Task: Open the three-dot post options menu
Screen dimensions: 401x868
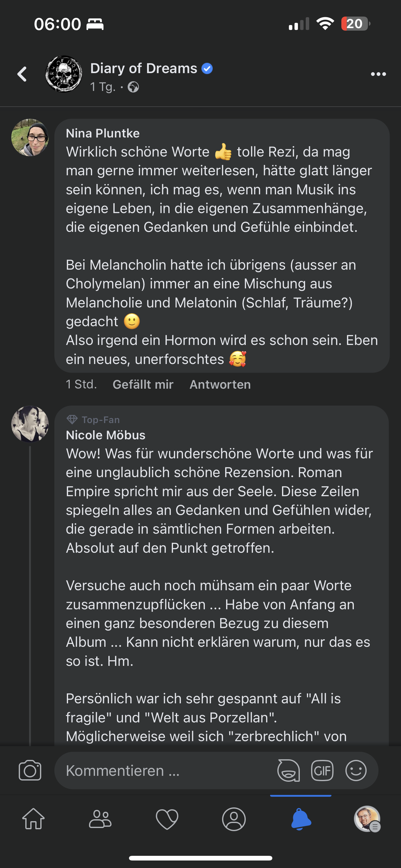Action: click(378, 74)
